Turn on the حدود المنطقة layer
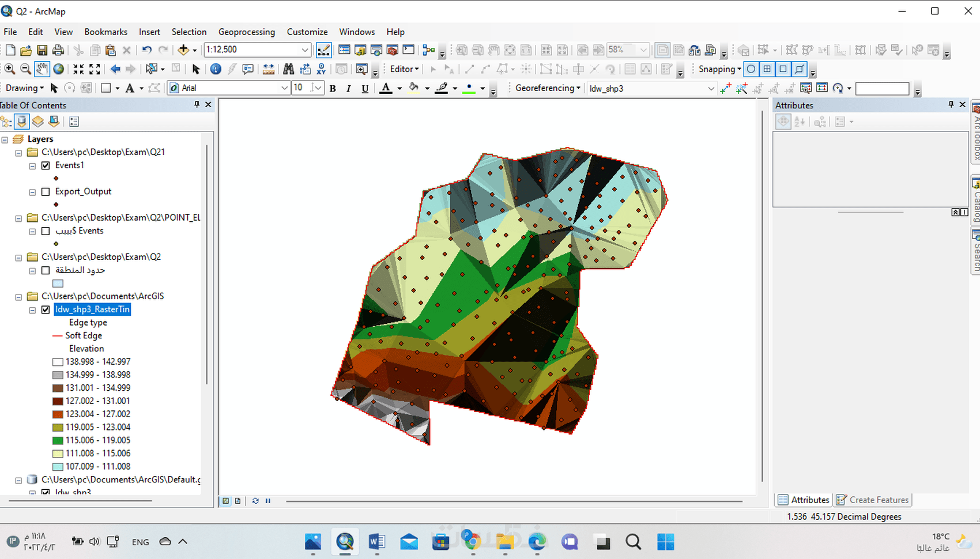Screen dimensions: 980x559 pyautogui.click(x=46, y=270)
